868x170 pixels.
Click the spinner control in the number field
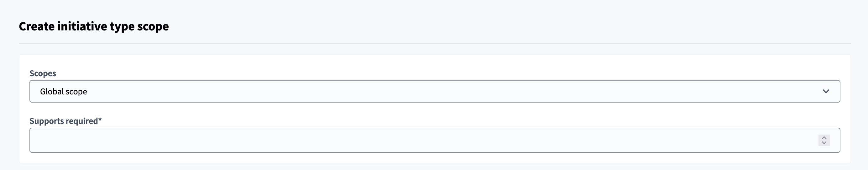click(x=824, y=140)
